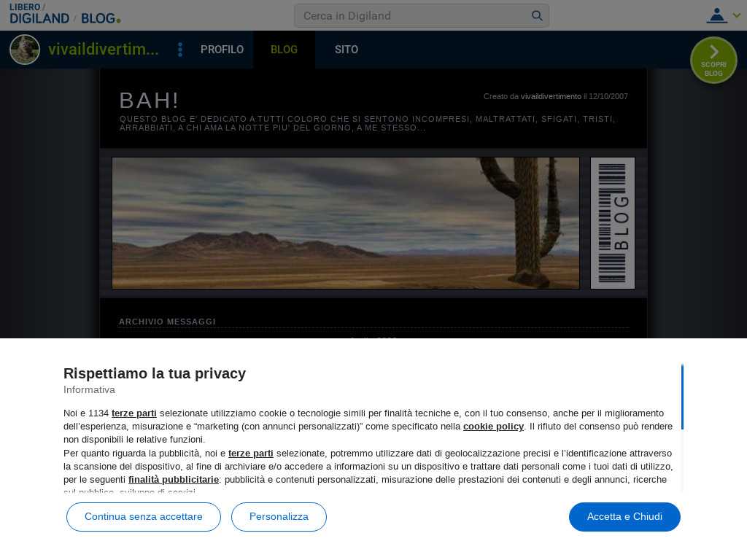Click the desert cactus banner image
The width and height of the screenshot is (747, 560).
click(346, 223)
